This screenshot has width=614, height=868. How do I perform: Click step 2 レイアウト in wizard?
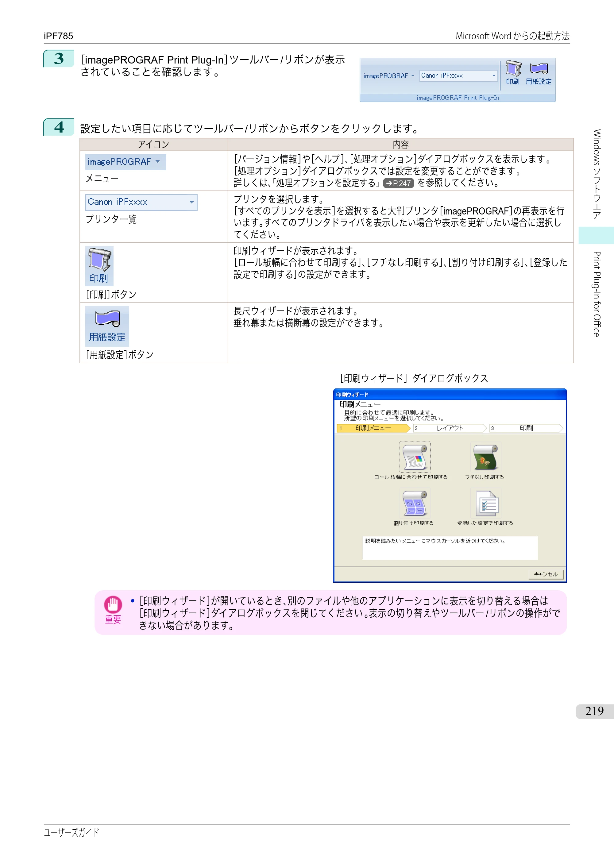(x=450, y=428)
